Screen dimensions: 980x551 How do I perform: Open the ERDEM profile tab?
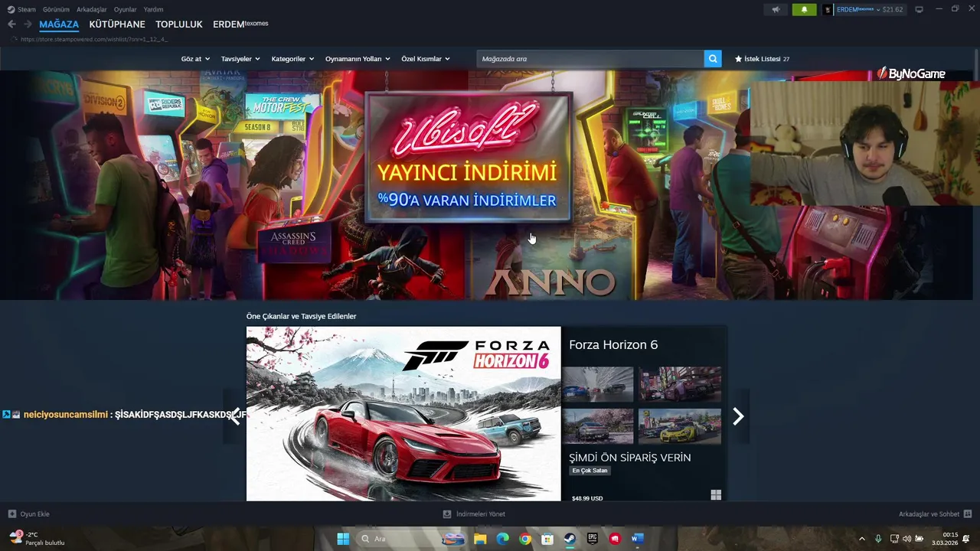240,24
